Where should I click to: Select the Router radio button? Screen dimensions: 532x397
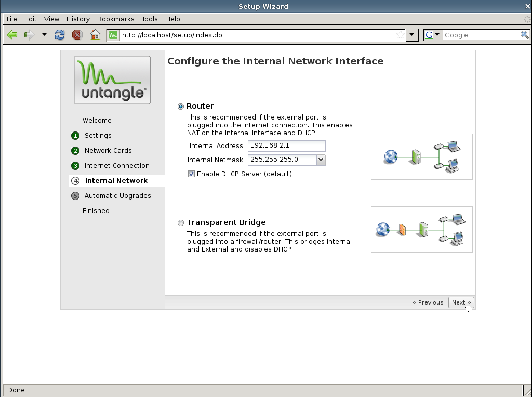[x=181, y=107]
